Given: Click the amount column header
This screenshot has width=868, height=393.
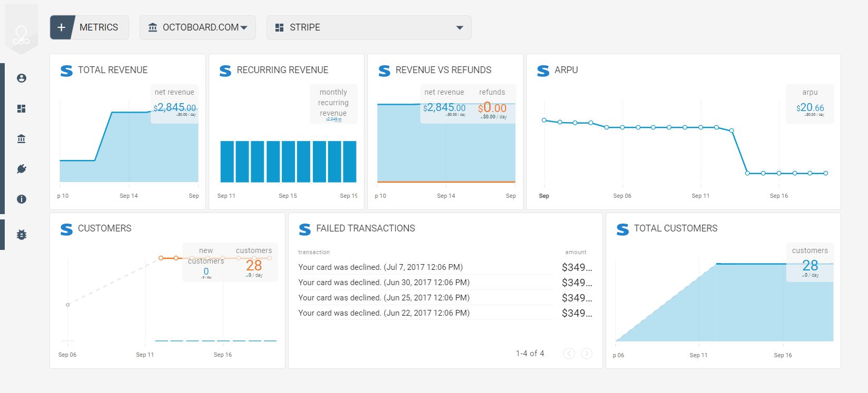Looking at the screenshot, I should click(576, 253).
